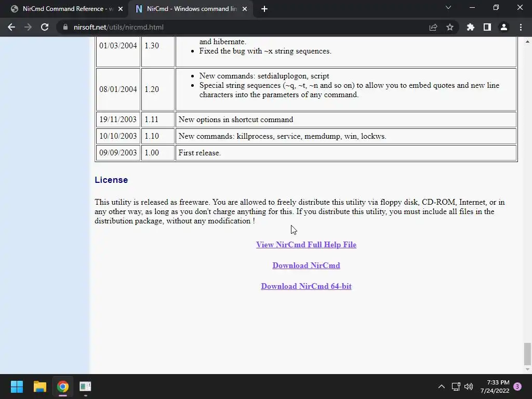Select the NirCmd - Windows command line tab
The image size is (532, 399).
coord(190,9)
